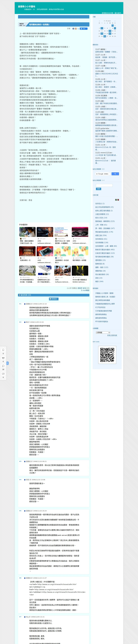Open the 文章精選 archive dropdown
The image size is (138, 644).
coord(103,333)
